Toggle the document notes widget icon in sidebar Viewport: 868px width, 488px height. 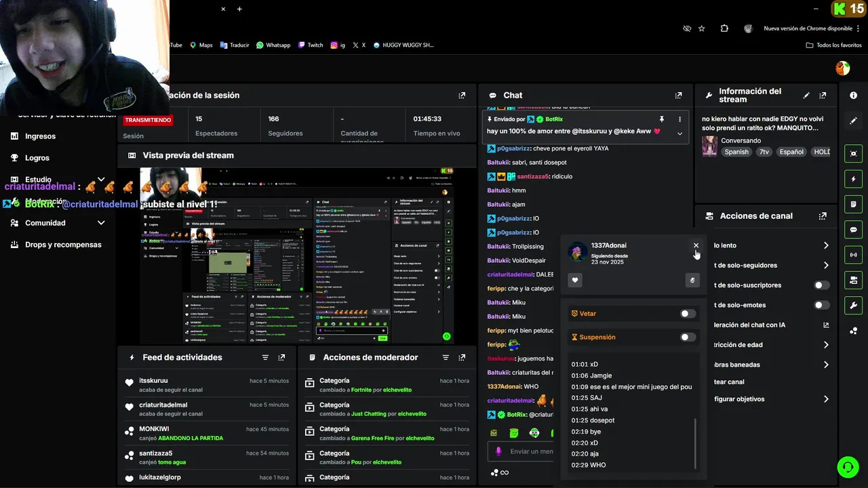click(854, 204)
